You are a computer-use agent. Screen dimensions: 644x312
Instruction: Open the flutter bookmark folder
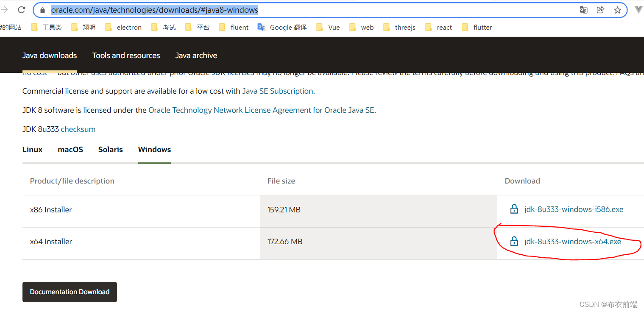(477, 28)
